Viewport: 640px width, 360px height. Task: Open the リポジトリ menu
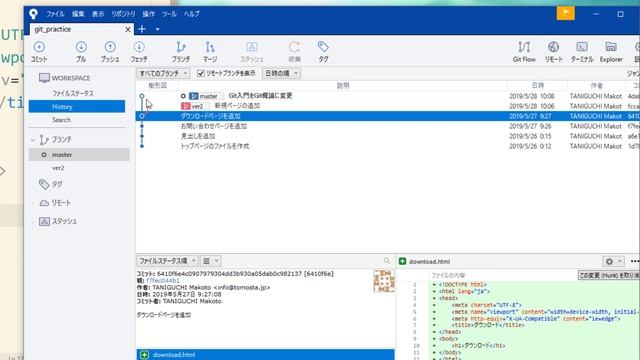click(123, 14)
